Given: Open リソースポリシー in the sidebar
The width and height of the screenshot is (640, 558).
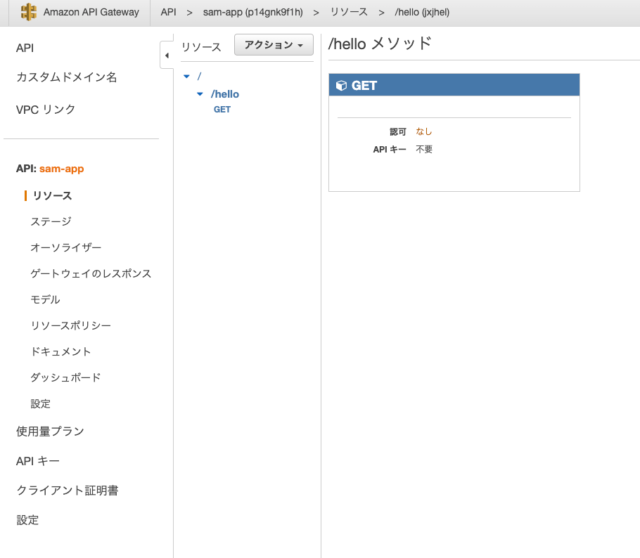Looking at the screenshot, I should tap(71, 326).
